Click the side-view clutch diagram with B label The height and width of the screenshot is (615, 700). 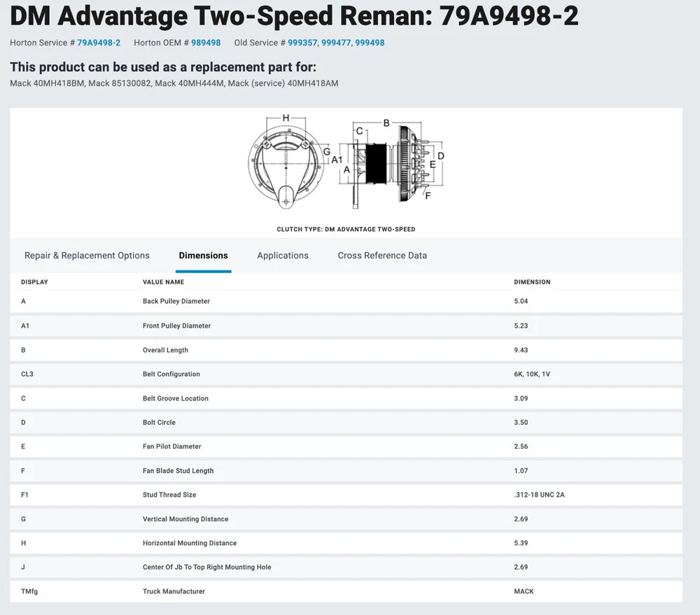click(392, 163)
